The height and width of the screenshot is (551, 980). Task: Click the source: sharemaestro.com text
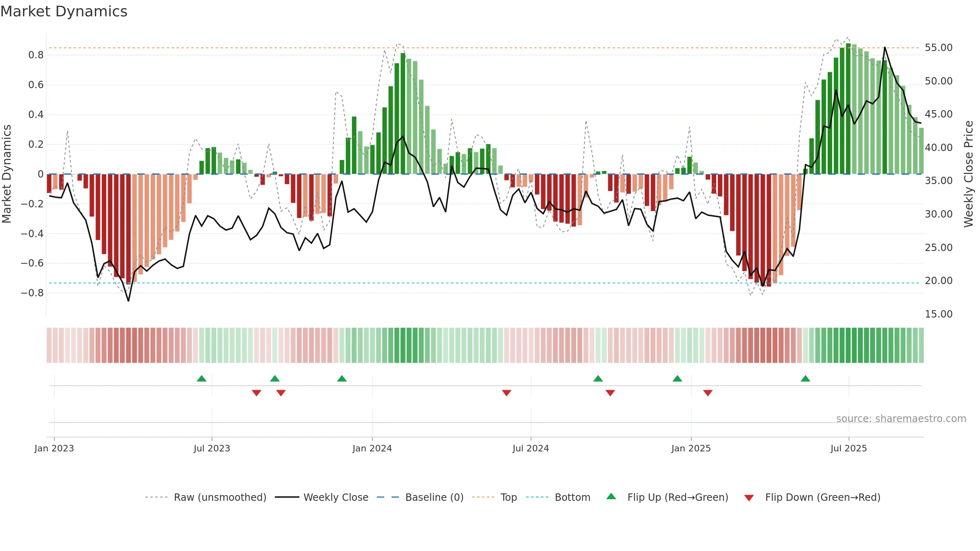pos(901,418)
